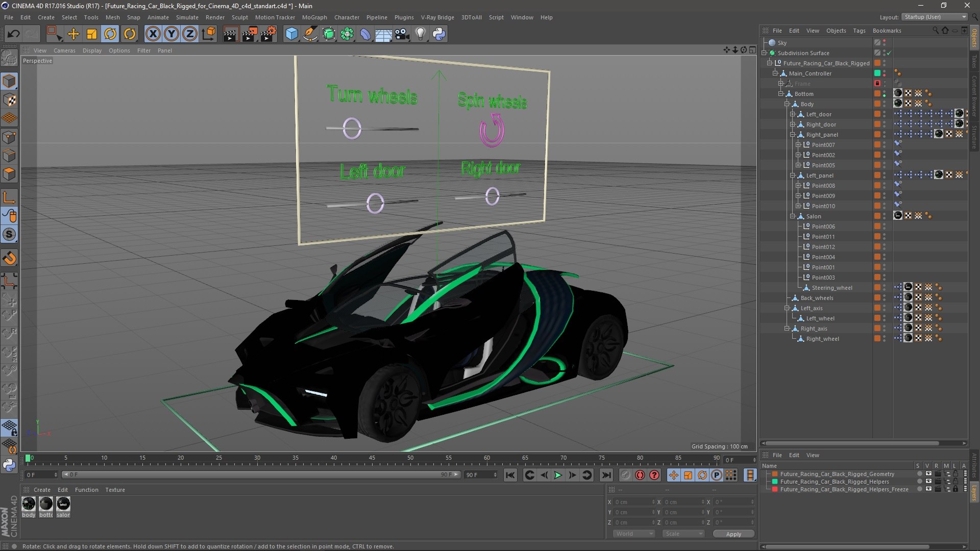Toggle solo for Rigged_Helpers layer
The image size is (980, 551).
click(x=919, y=482)
